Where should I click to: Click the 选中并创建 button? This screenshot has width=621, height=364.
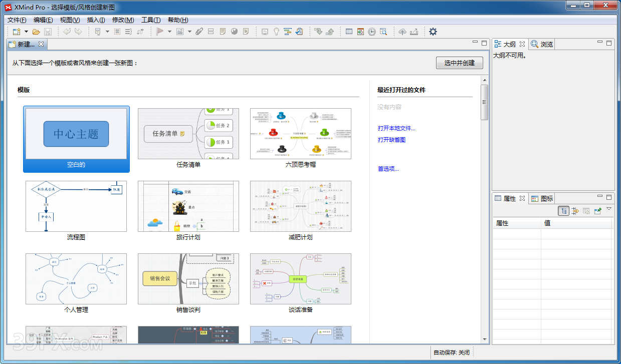point(459,63)
